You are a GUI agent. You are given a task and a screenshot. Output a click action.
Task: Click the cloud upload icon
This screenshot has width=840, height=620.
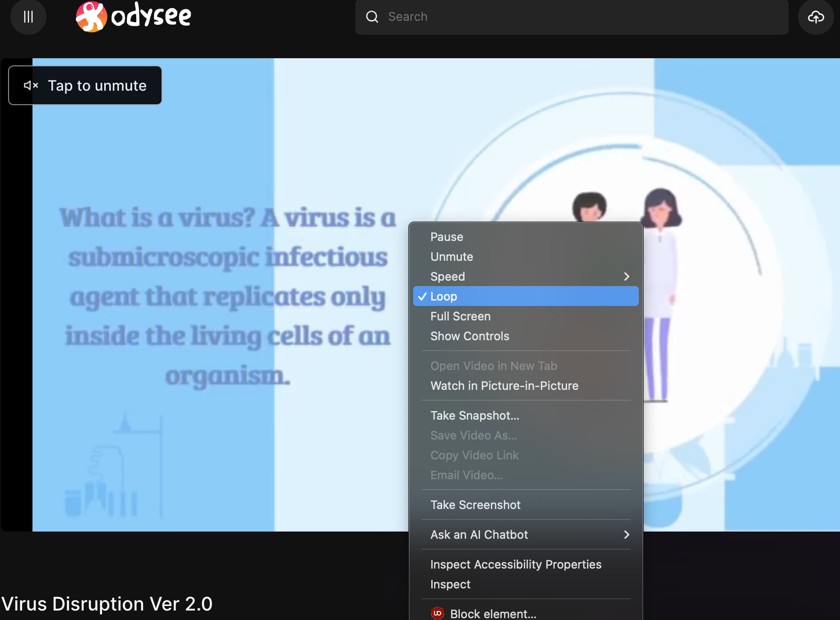point(815,17)
